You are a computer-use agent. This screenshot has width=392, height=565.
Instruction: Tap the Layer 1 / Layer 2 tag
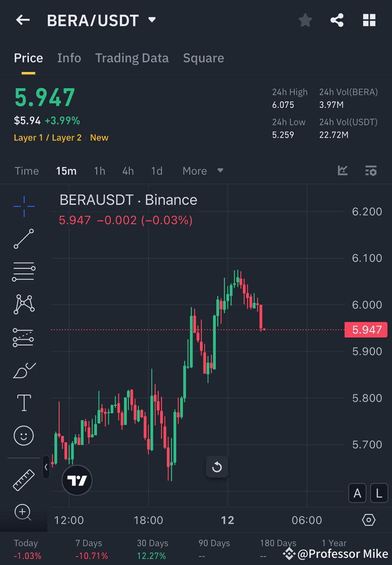click(x=48, y=138)
